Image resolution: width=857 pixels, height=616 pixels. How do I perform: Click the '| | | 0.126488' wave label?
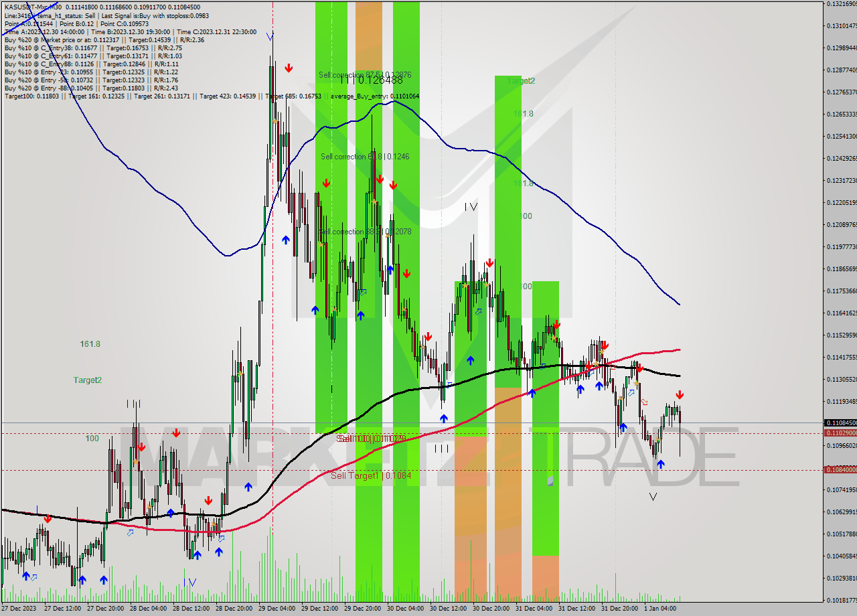pyautogui.click(x=372, y=80)
